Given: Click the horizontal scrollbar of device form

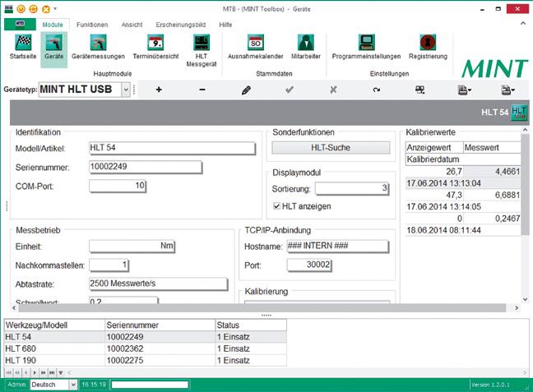Looking at the screenshot, I should coord(262,307).
